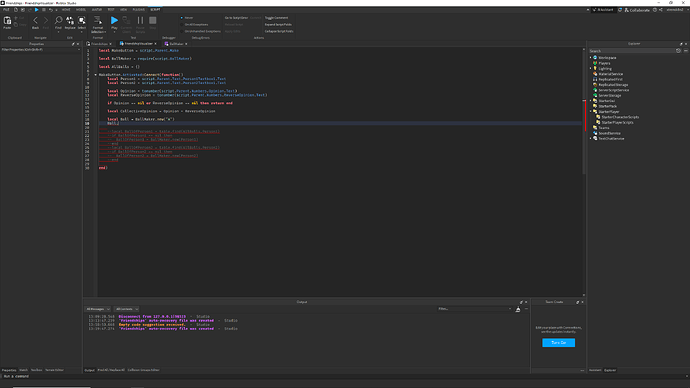Select the On Unhandled Exceptions radio option
This screenshot has height=388, width=690.
[x=182, y=31]
